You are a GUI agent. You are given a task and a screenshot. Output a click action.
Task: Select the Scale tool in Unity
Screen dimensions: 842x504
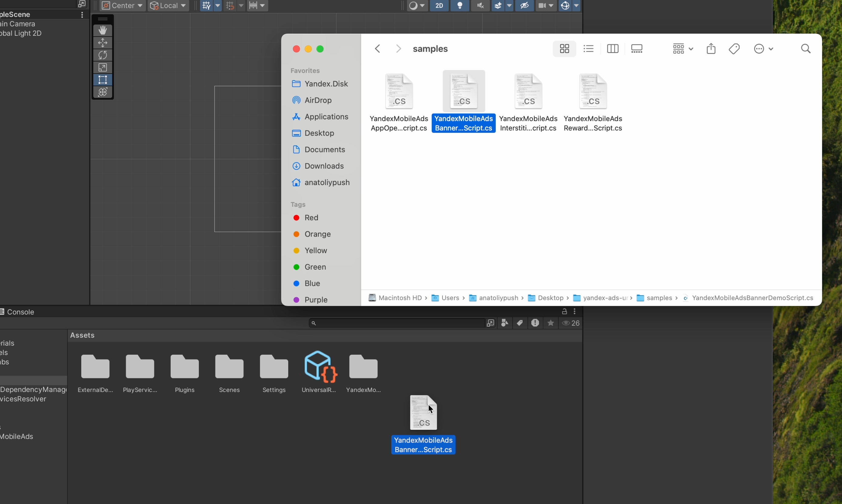(103, 68)
